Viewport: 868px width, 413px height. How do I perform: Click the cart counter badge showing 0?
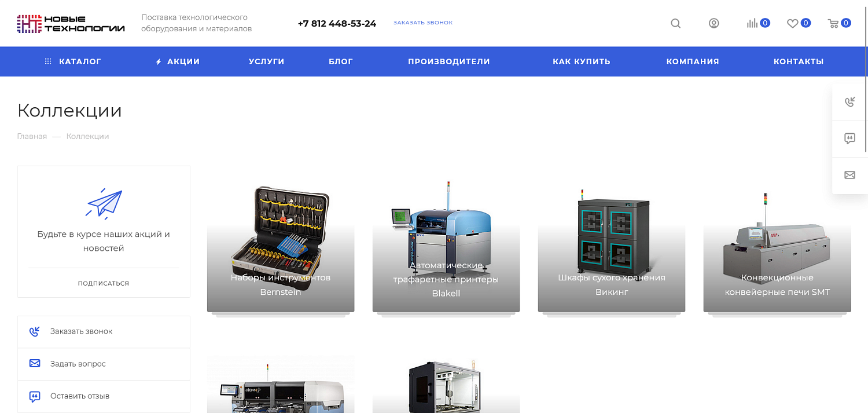coord(846,23)
